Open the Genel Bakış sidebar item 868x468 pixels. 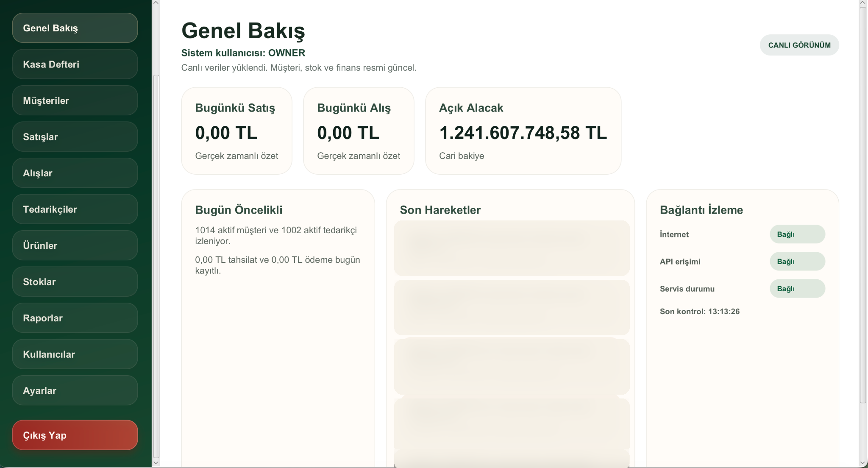click(75, 28)
